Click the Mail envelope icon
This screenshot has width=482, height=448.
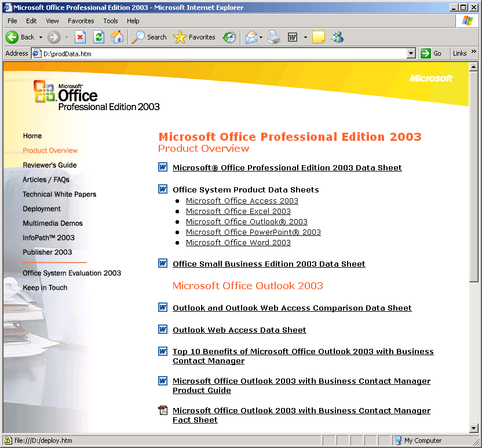pyautogui.click(x=251, y=37)
